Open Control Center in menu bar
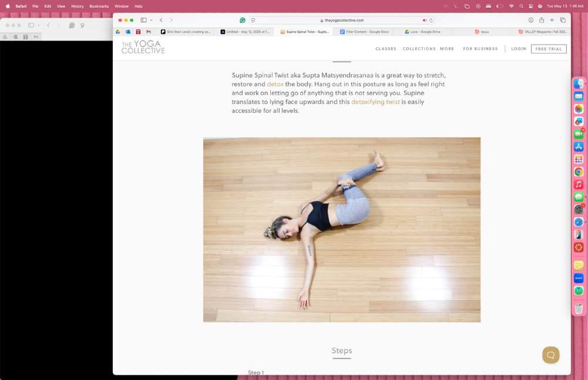This screenshot has width=588, height=380. click(x=530, y=6)
